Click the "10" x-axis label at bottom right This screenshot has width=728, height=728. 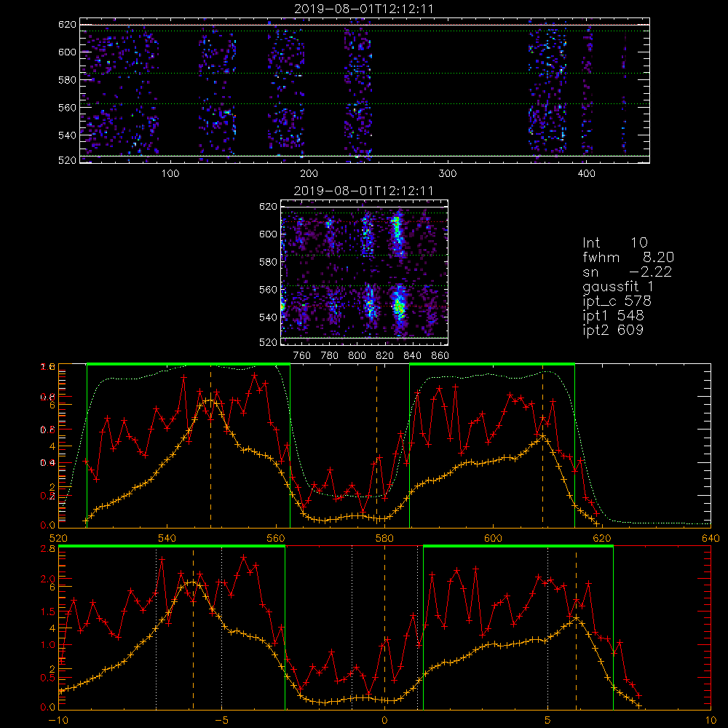[711, 721]
